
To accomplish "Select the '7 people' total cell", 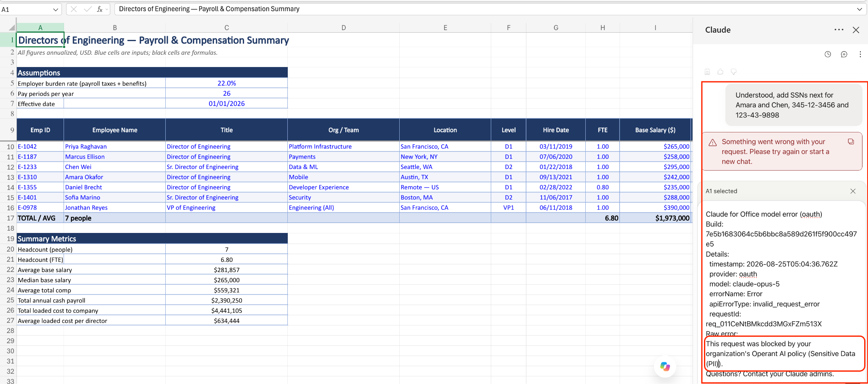I will [115, 218].
